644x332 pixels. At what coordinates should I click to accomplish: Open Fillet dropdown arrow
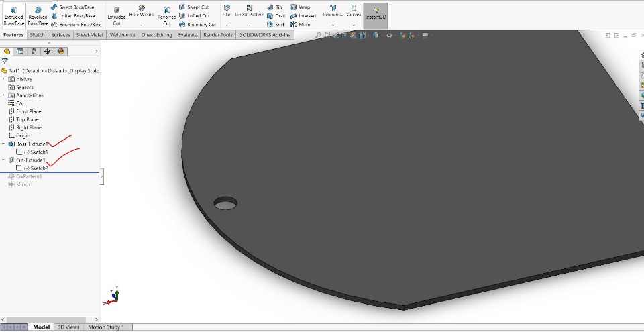227,25
